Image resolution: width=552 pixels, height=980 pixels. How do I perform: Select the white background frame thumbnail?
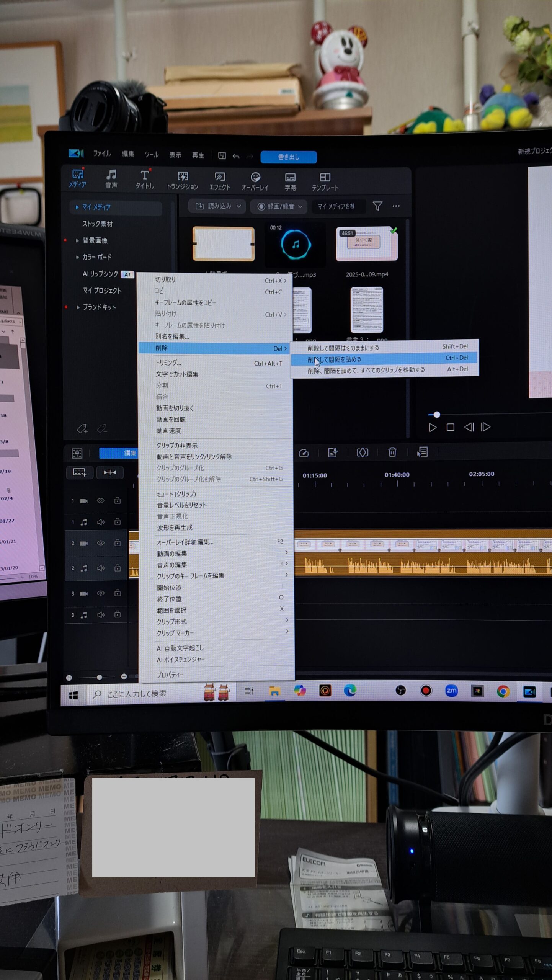click(224, 244)
